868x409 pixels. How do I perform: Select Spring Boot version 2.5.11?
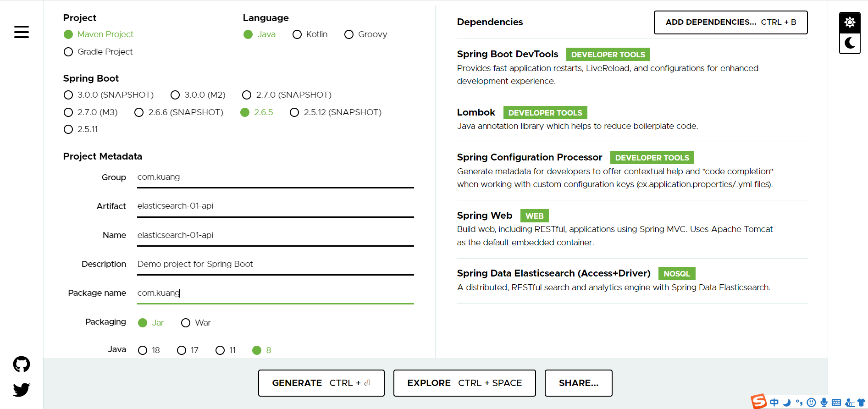[x=81, y=129]
